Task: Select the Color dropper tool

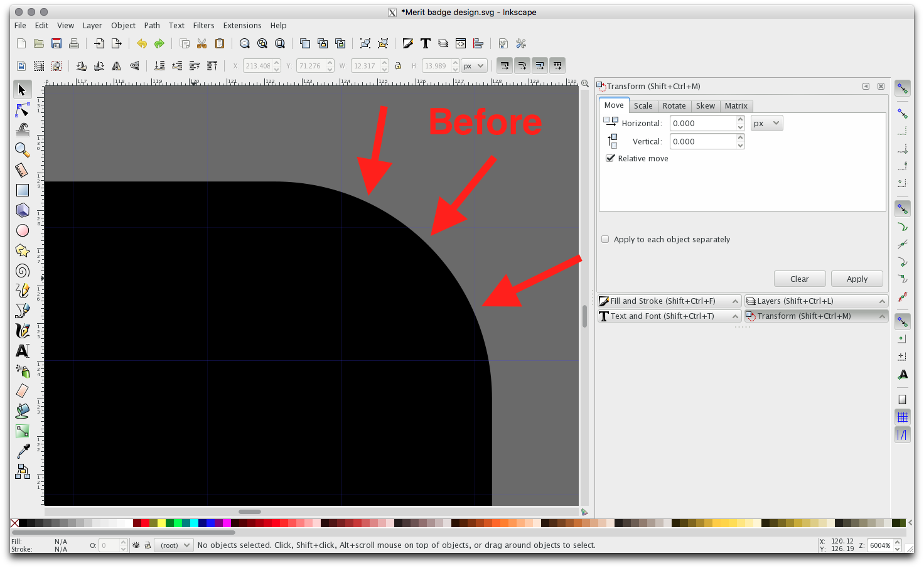Action: [x=23, y=451]
